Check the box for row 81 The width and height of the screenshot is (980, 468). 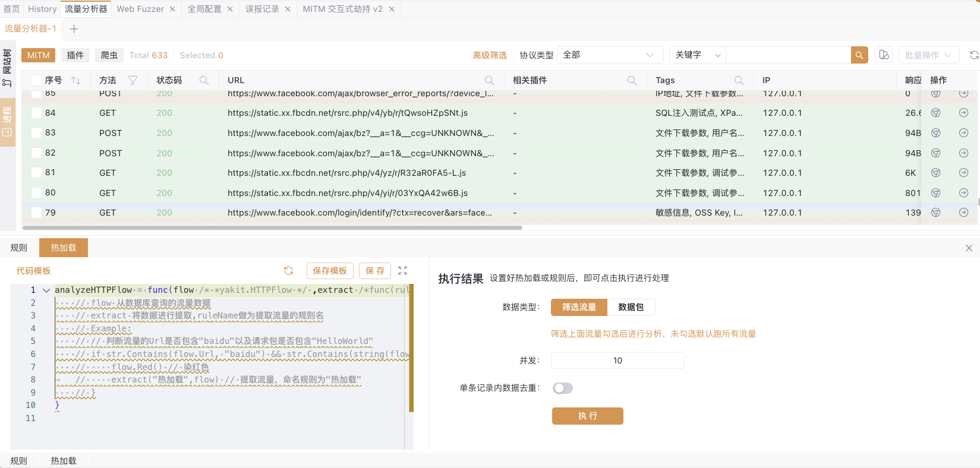pos(37,173)
